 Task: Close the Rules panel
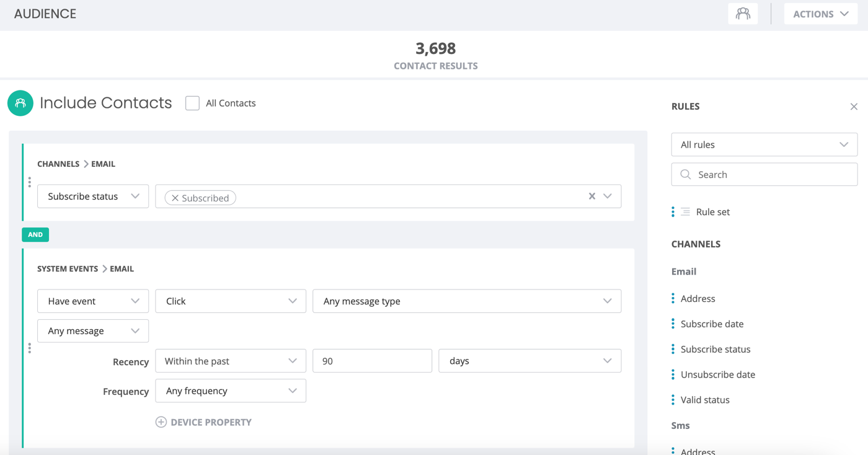point(854,107)
